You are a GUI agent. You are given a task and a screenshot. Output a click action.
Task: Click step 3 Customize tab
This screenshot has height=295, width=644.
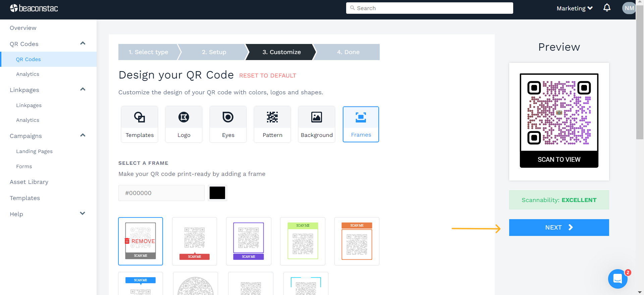[281, 52]
